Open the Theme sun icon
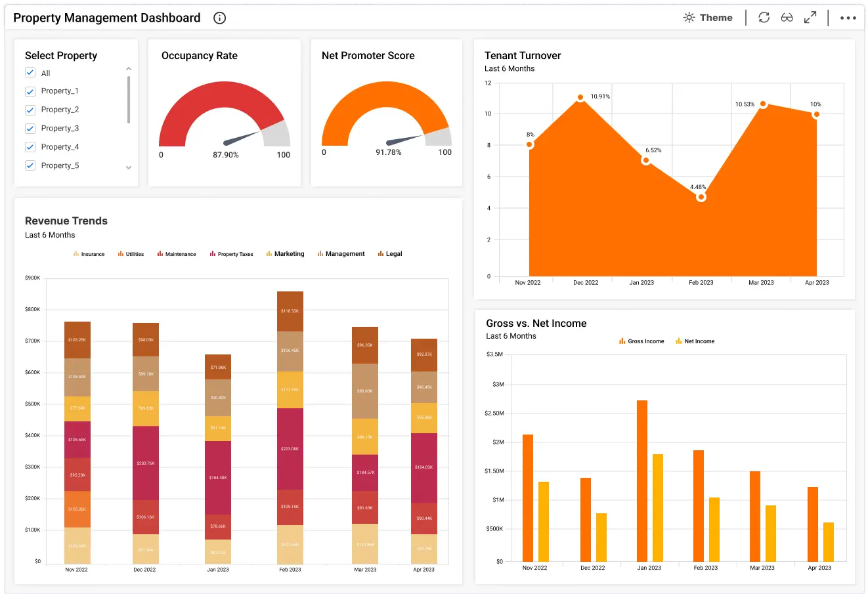868x594 pixels. tap(689, 18)
